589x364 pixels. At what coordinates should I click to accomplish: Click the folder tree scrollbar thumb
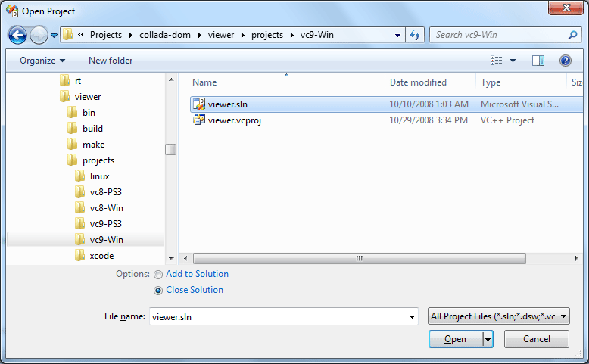(x=171, y=149)
